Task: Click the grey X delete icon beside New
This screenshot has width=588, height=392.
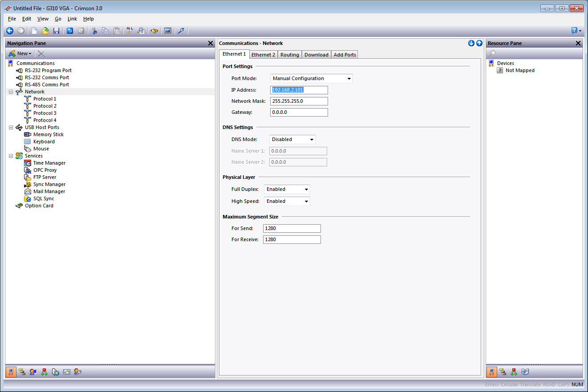Action: (x=41, y=53)
